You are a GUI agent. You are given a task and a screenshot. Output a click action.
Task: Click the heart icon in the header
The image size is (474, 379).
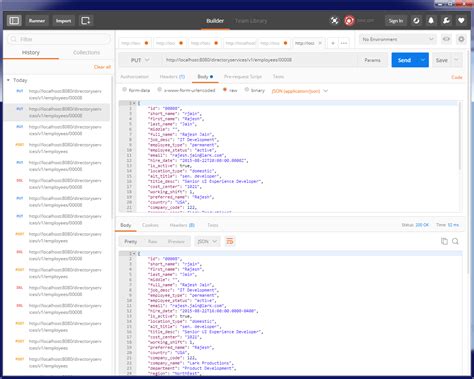(x=461, y=21)
